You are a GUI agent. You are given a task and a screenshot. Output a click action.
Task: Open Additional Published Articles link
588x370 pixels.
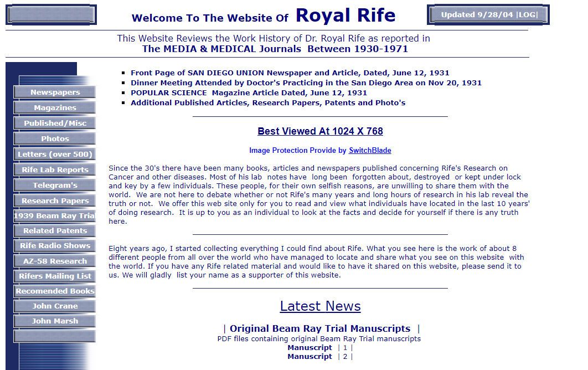coord(268,103)
